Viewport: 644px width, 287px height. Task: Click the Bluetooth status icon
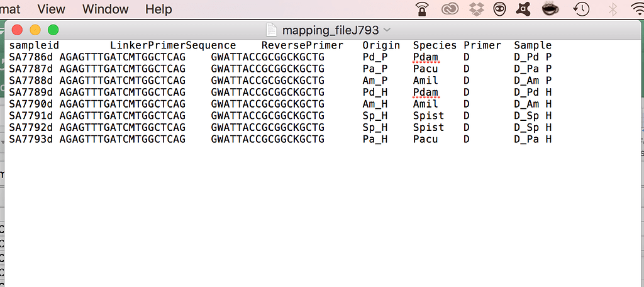click(x=613, y=9)
